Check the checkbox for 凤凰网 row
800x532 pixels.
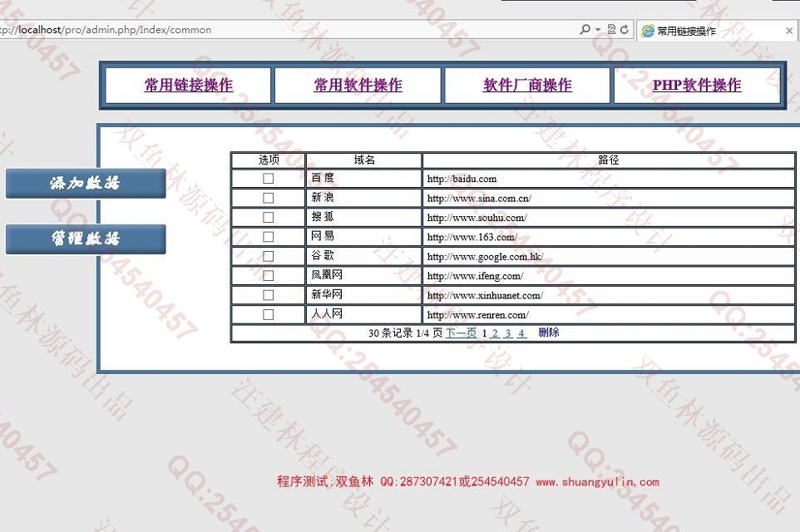(x=268, y=275)
